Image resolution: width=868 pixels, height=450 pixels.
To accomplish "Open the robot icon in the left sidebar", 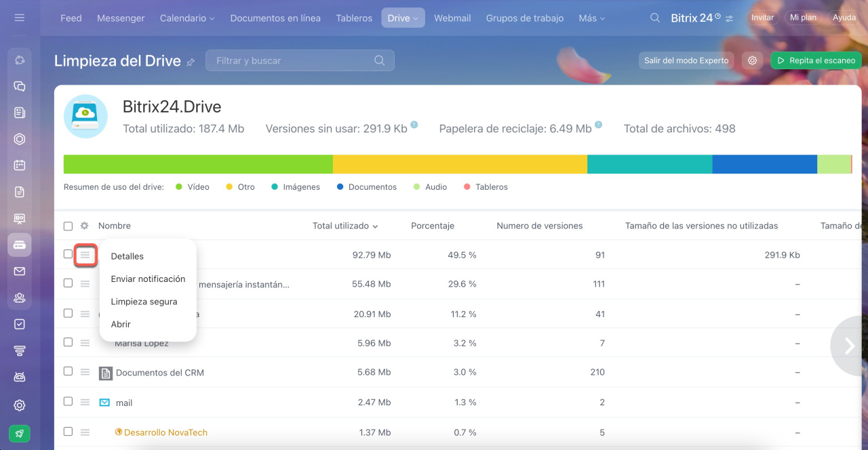I will (x=20, y=377).
